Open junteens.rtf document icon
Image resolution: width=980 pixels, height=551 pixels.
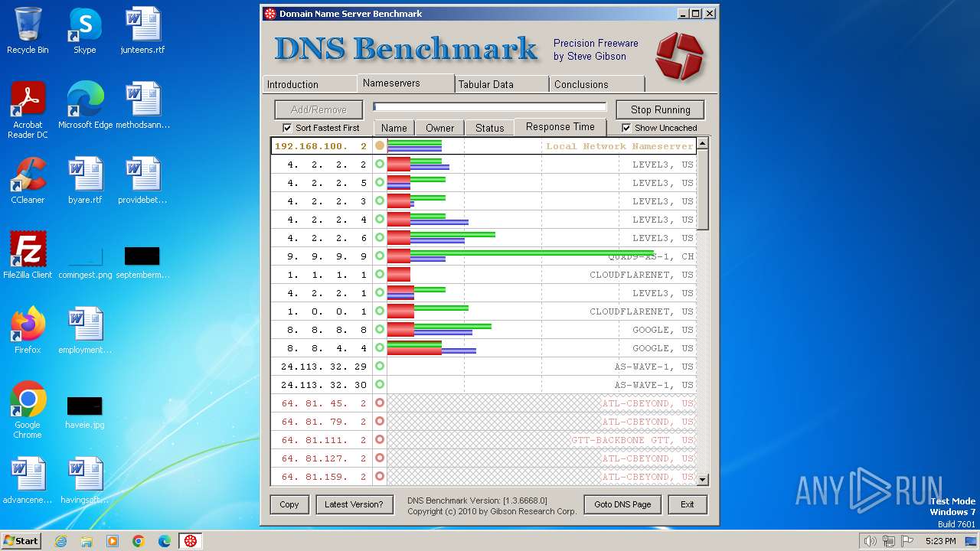[x=143, y=31]
